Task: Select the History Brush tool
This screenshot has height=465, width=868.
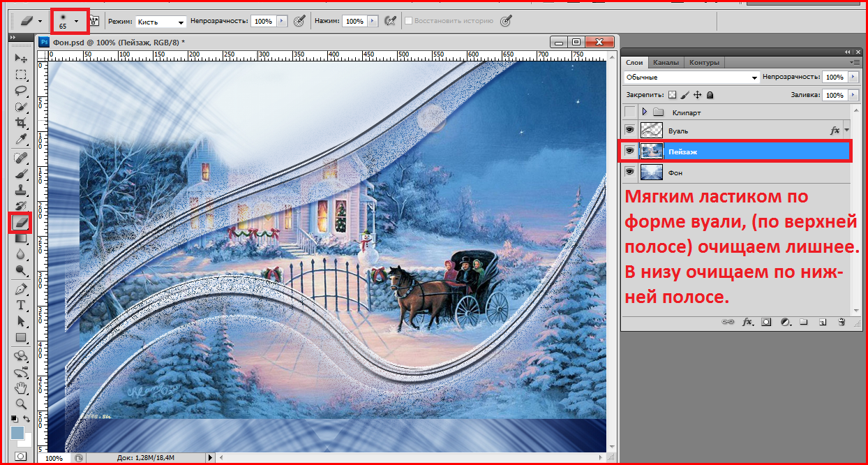Action: click(21, 205)
